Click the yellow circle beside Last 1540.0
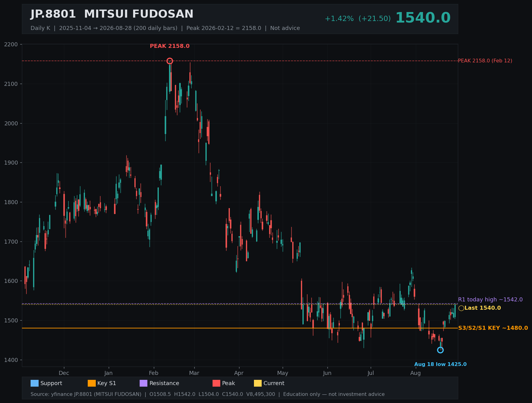 pyautogui.click(x=461, y=308)
